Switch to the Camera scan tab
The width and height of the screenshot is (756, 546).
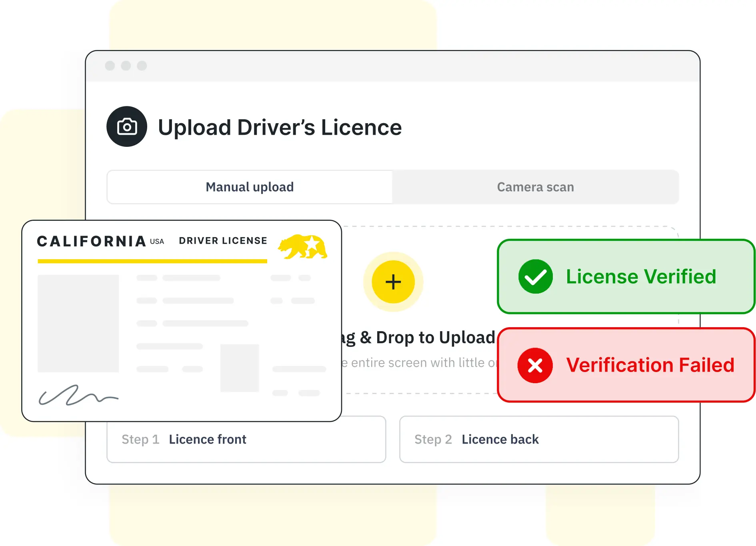[535, 187]
